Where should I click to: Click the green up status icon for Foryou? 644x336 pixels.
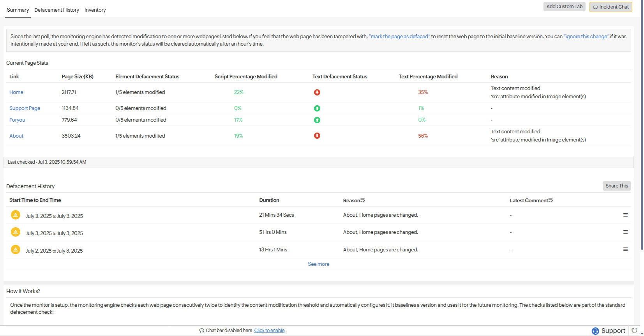point(317,120)
